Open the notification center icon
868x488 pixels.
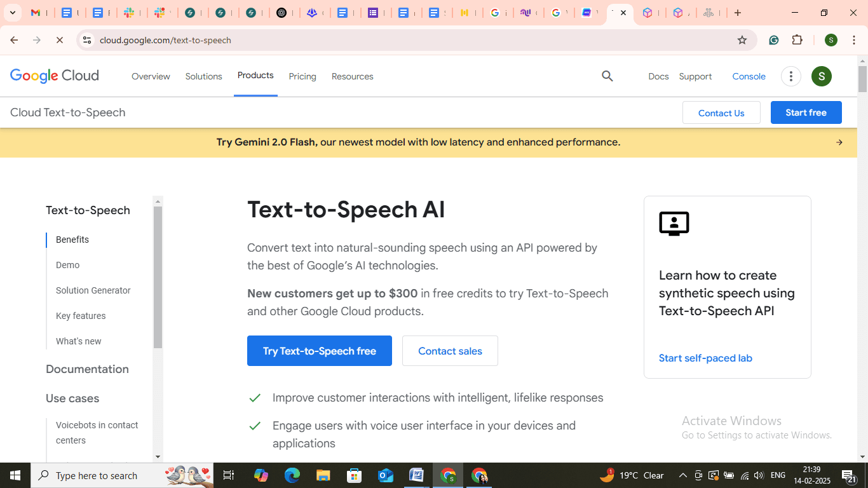click(849, 475)
